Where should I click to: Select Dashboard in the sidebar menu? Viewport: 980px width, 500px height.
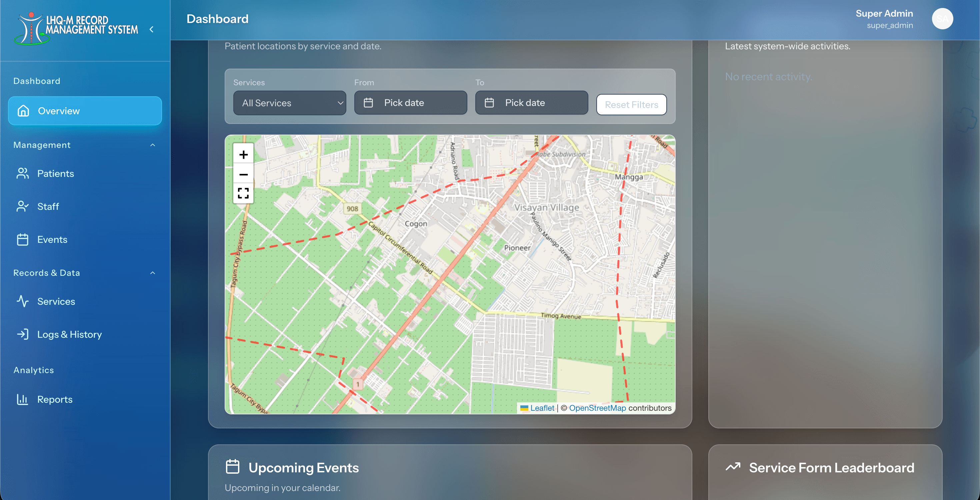[x=37, y=81]
